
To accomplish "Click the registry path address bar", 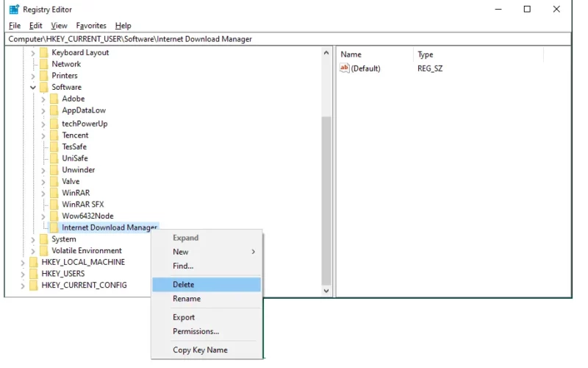I will tap(287, 39).
